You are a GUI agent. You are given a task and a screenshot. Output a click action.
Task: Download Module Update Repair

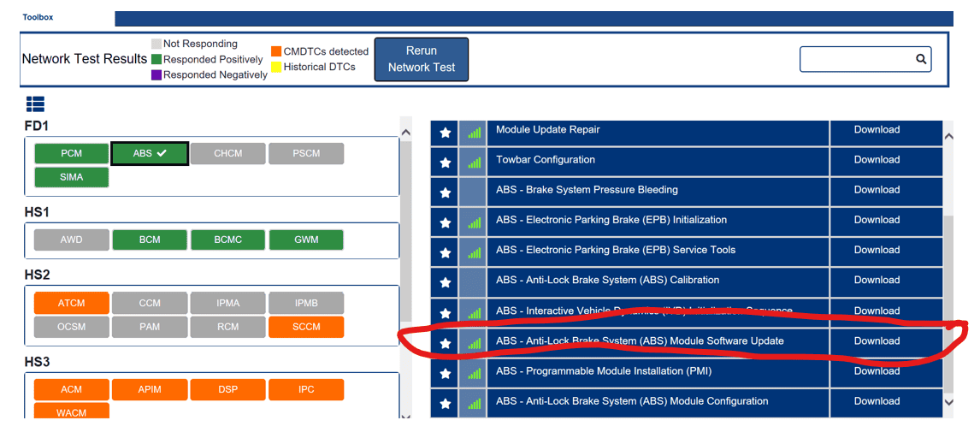pos(877,130)
